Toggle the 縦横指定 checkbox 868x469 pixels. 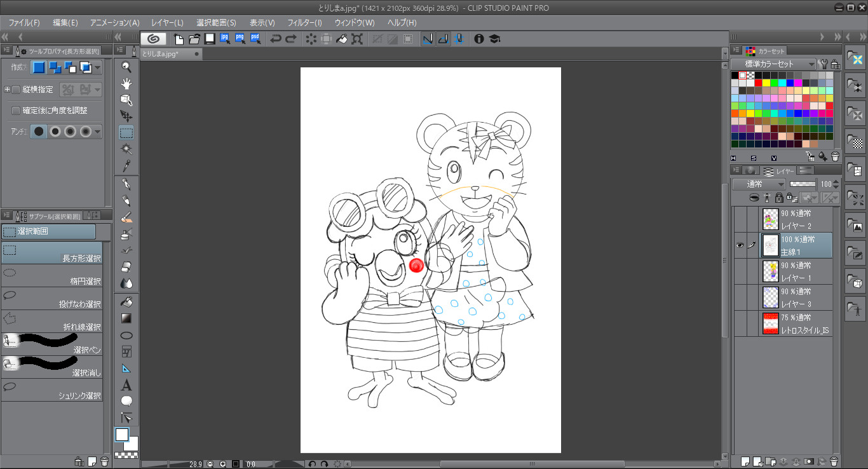click(x=17, y=90)
